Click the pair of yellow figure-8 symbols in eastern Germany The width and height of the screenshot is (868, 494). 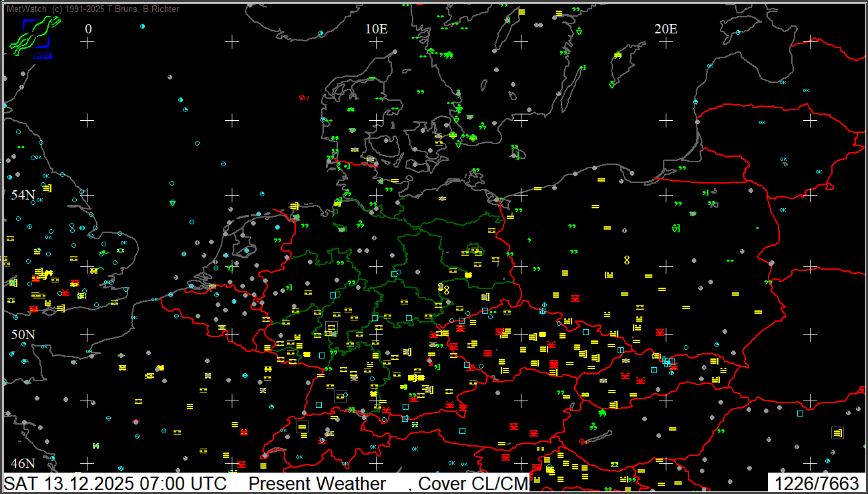pos(443,289)
